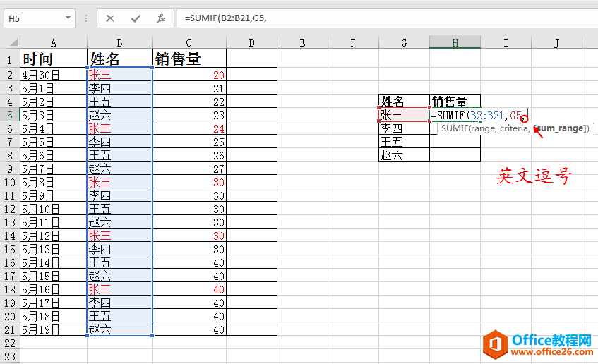Click 赵六 in row 21 of column B
This screenshot has height=364, width=598.
click(119, 329)
